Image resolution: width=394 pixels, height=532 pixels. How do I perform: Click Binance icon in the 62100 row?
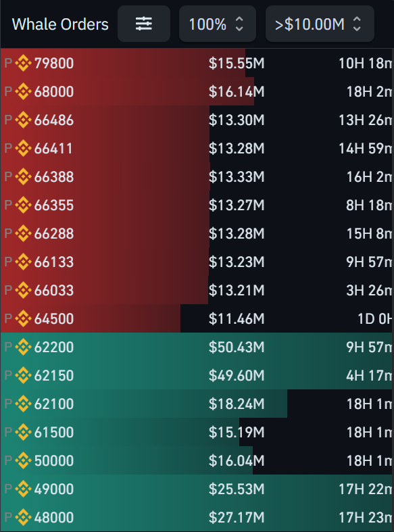24,404
